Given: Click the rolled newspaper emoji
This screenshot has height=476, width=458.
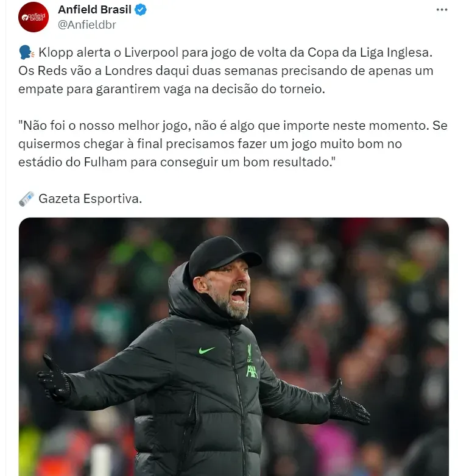Looking at the screenshot, I should pos(26,199).
